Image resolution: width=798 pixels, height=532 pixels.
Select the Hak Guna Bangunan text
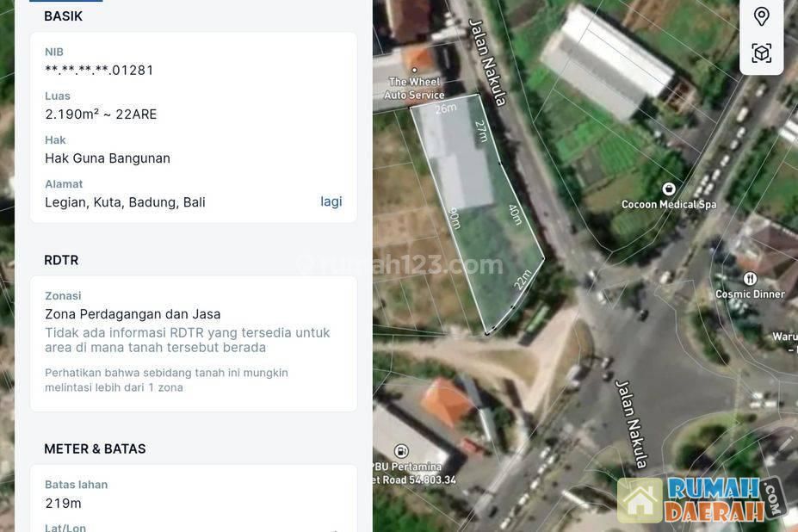pos(108,158)
